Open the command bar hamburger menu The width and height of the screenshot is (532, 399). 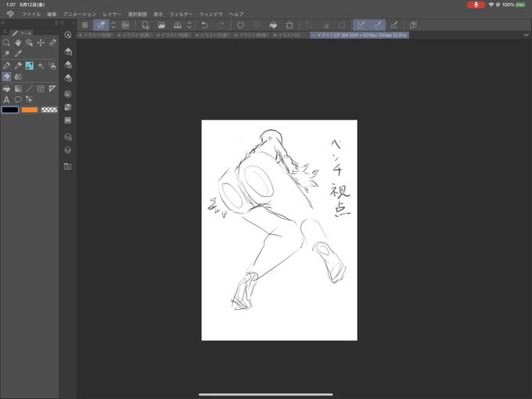84,25
